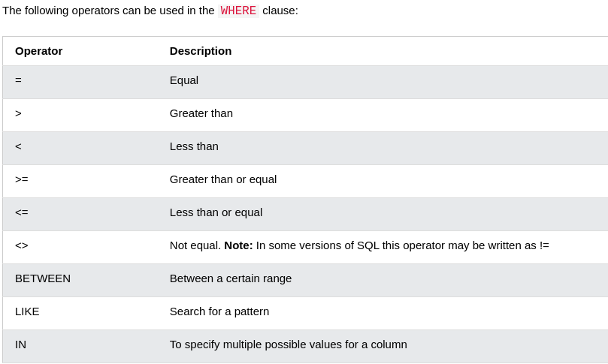The height and width of the screenshot is (364, 608).
Task: Select the <> operator cell
Action: (x=21, y=245)
